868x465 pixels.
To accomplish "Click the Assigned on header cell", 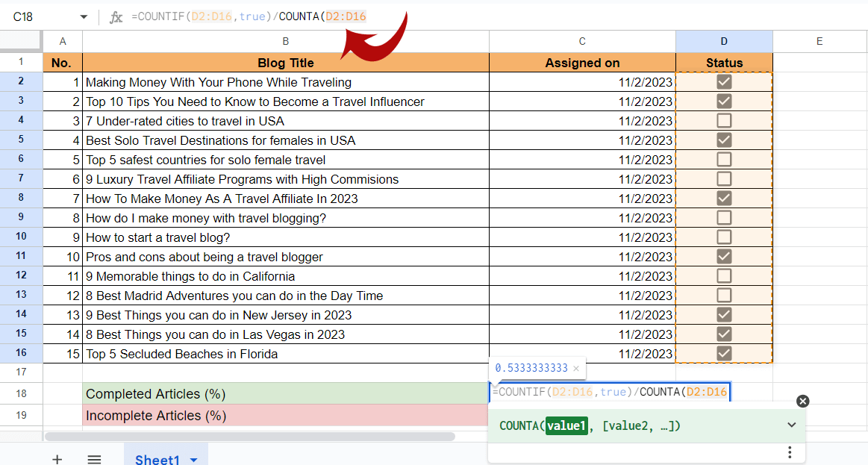I will coord(582,63).
